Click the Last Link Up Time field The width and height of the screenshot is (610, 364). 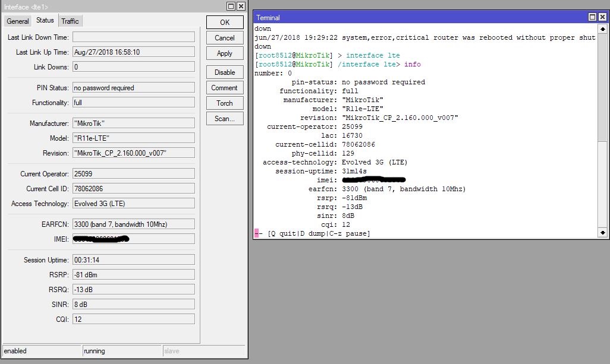(x=133, y=52)
